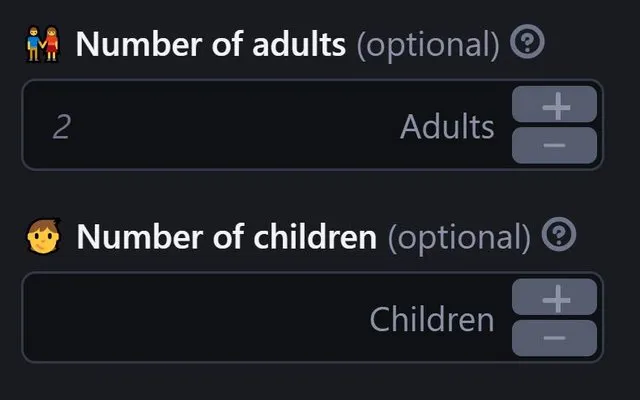This screenshot has width=640, height=400.
Task: Click the "Number of children" label
Action: (227, 236)
